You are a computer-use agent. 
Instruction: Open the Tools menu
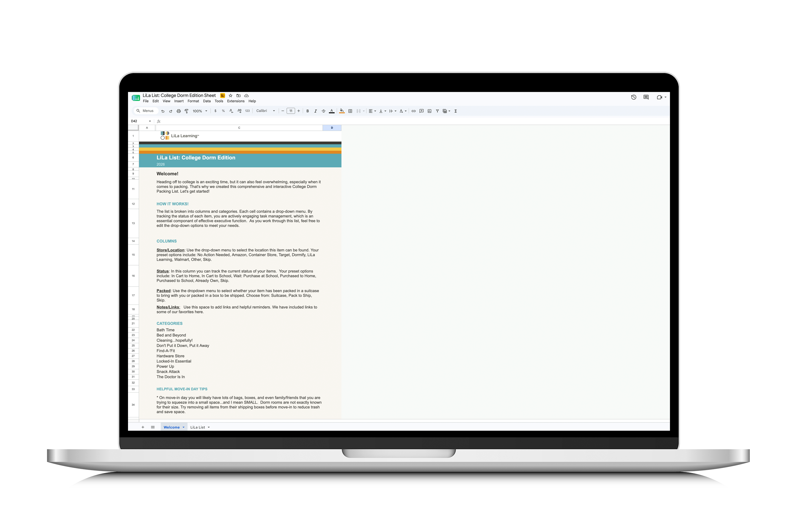tap(219, 101)
